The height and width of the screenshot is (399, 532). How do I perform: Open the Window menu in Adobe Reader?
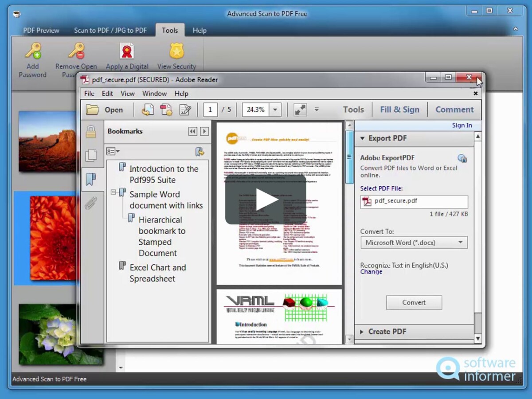pyautogui.click(x=154, y=94)
